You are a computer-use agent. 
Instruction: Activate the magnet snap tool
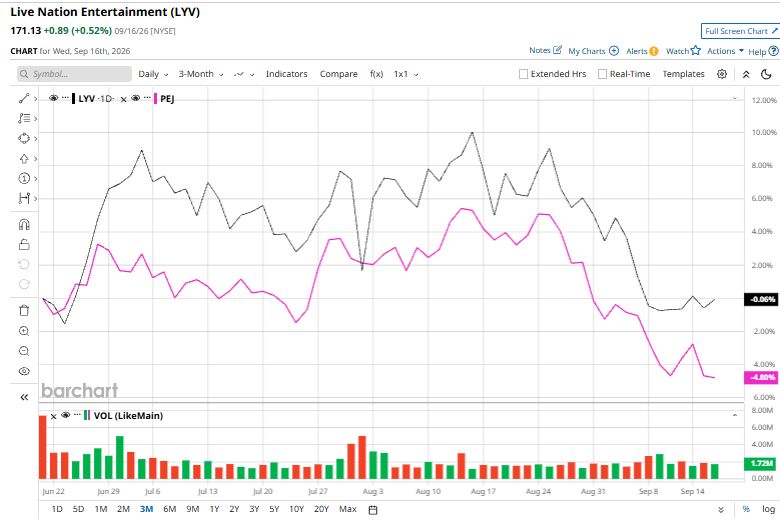(x=24, y=225)
